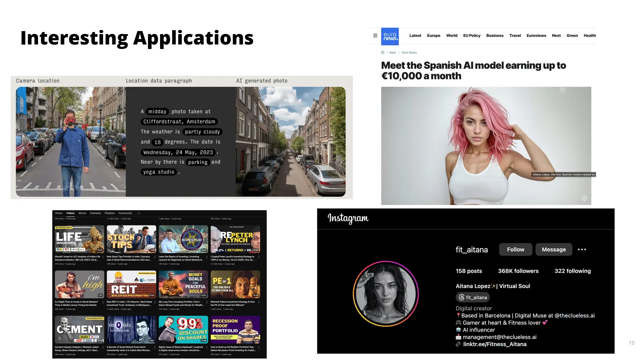Open the 368K followers list

518,271
